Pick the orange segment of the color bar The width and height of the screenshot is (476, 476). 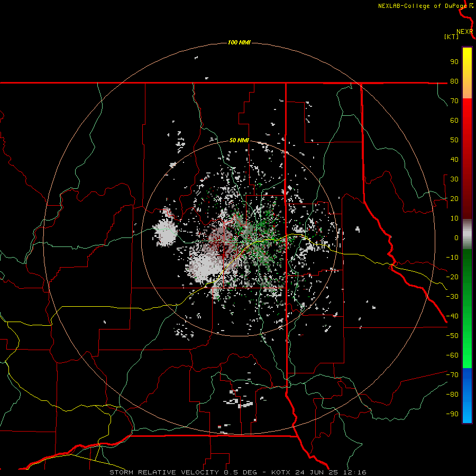point(467,88)
